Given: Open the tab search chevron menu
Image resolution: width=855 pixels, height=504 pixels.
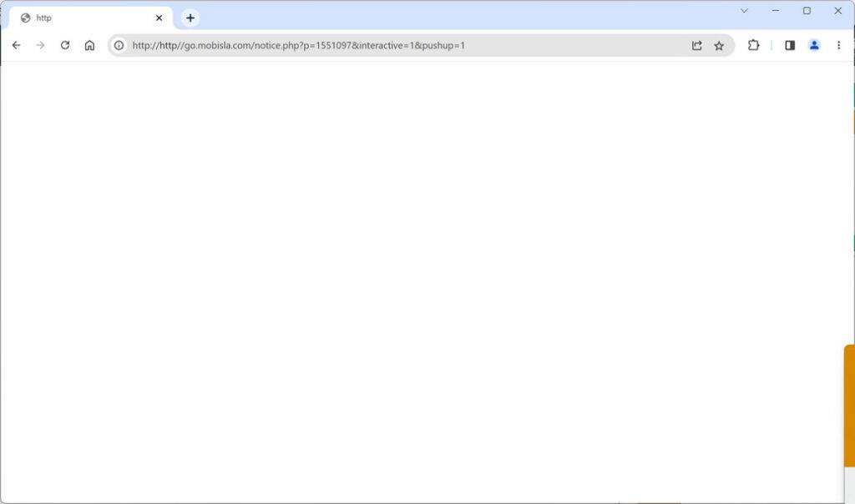Looking at the screenshot, I should point(743,11).
